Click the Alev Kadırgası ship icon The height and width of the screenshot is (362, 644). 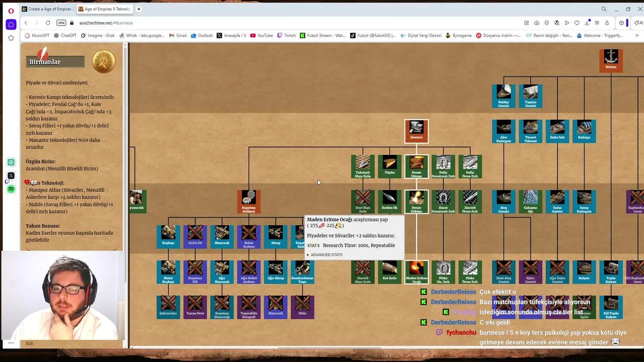(x=504, y=131)
